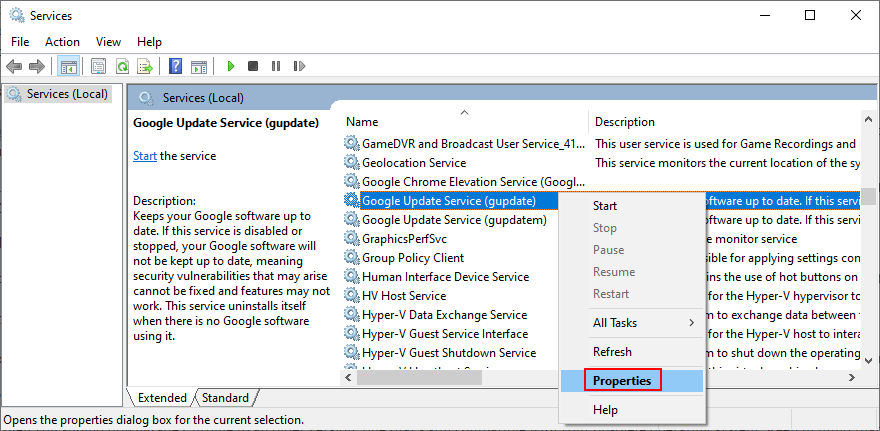Expand All Tasks submenu
Viewport: 880px width, 431px height.
point(632,323)
